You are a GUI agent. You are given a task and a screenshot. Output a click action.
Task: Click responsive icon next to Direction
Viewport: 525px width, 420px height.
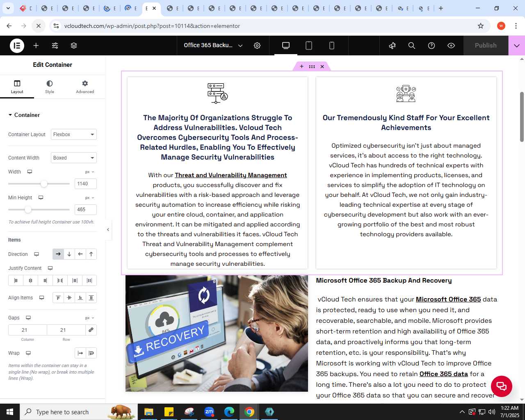[x=37, y=254]
